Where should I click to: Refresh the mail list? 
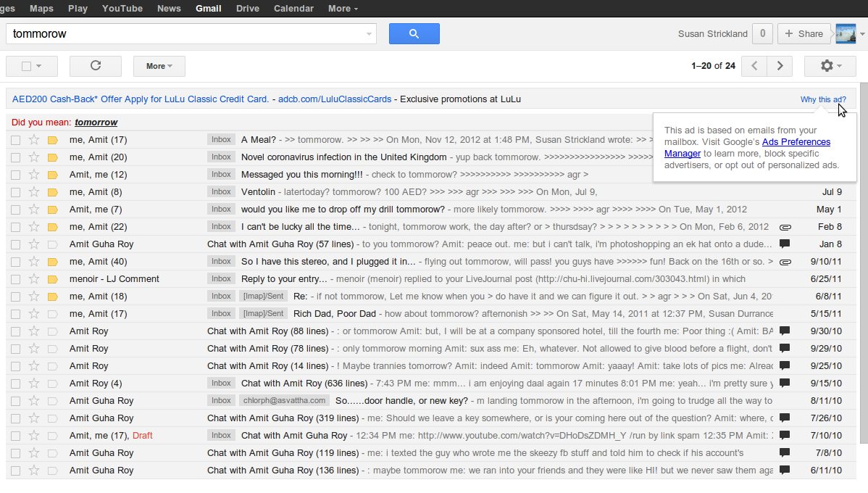tap(95, 66)
